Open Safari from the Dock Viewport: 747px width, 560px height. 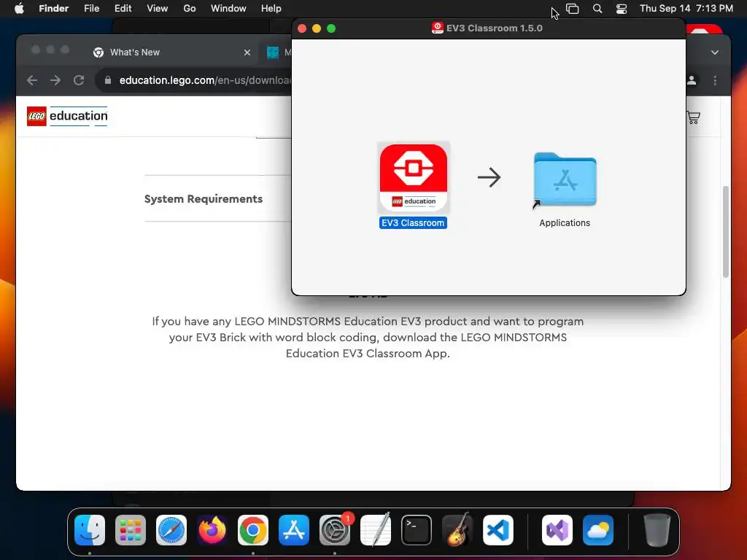click(171, 530)
